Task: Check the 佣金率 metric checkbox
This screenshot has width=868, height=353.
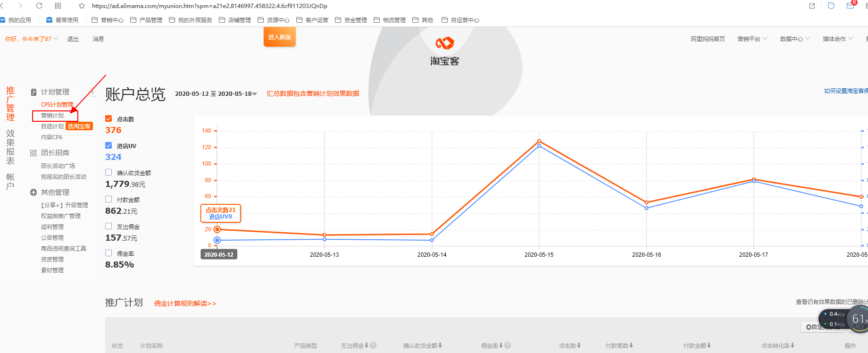Action: [x=108, y=253]
